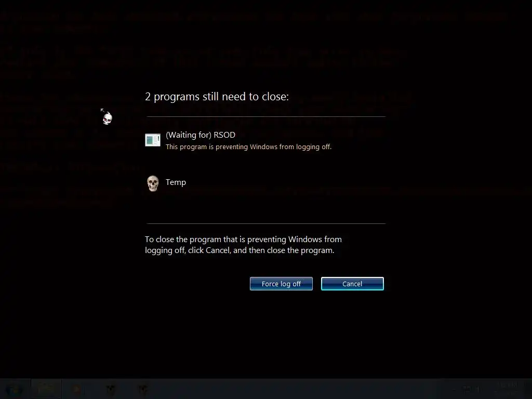Click the "Temp" program name
Screen dimensions: 532x399
[x=176, y=182]
